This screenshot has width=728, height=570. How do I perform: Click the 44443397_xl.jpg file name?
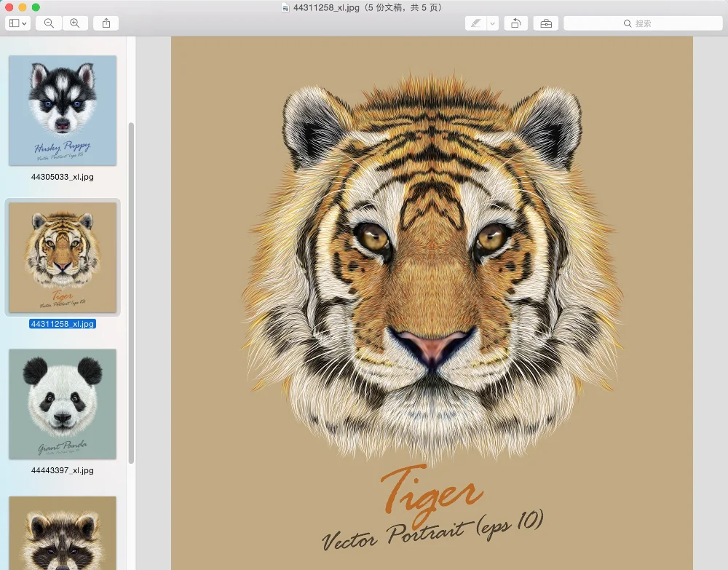pos(62,471)
